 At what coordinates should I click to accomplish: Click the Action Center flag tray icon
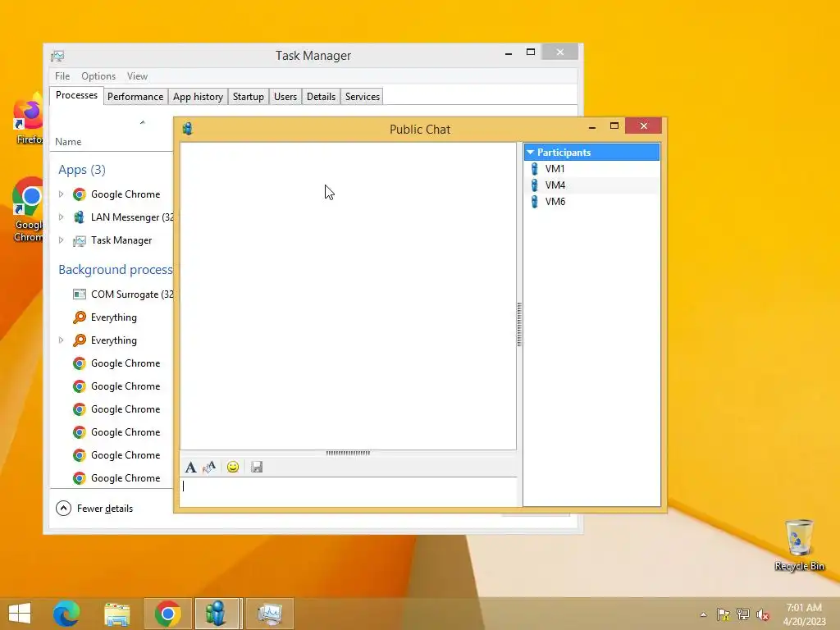click(x=724, y=614)
